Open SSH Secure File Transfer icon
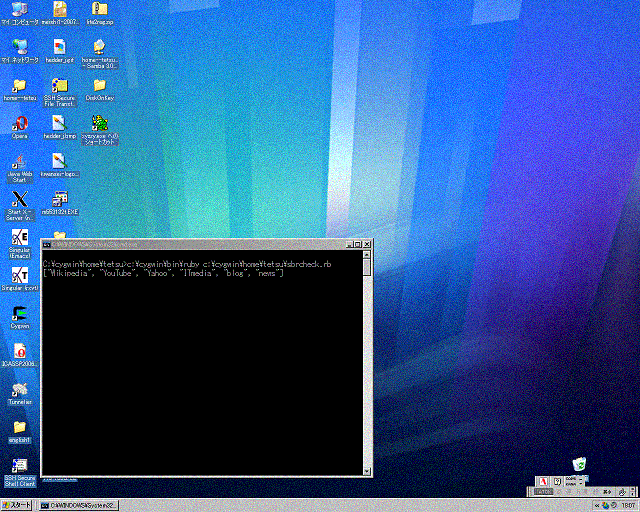This screenshot has width=640, height=512. point(59,86)
